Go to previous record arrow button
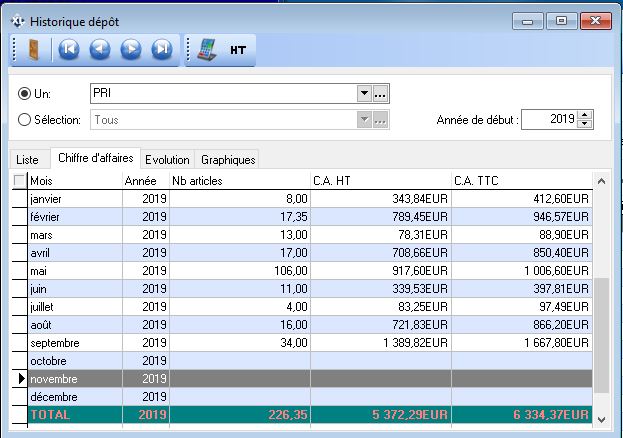The height and width of the screenshot is (438, 623). coord(100,49)
